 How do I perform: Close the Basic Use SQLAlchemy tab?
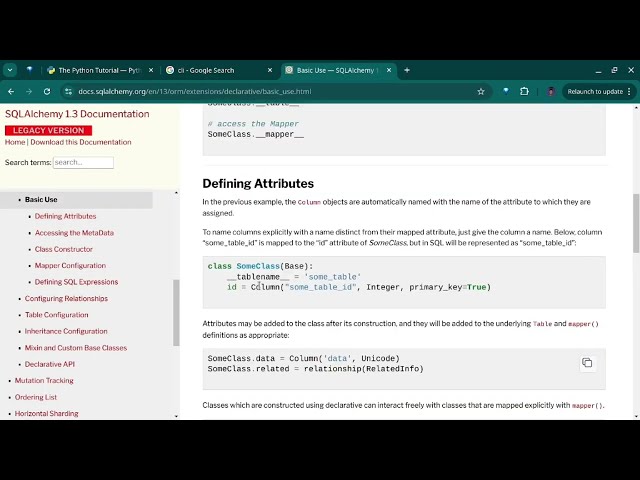pyautogui.click(x=389, y=70)
